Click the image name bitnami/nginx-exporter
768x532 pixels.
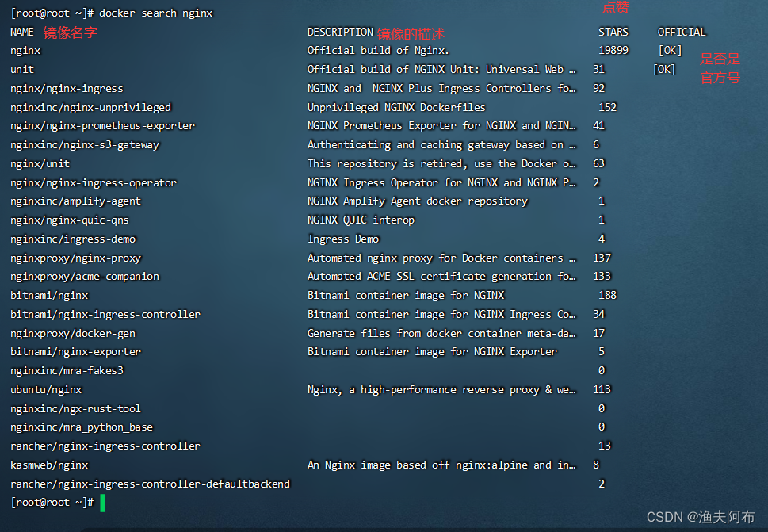click(x=75, y=352)
